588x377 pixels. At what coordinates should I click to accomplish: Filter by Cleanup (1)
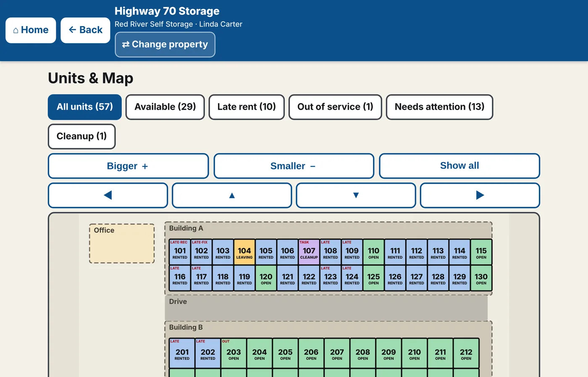tap(81, 136)
